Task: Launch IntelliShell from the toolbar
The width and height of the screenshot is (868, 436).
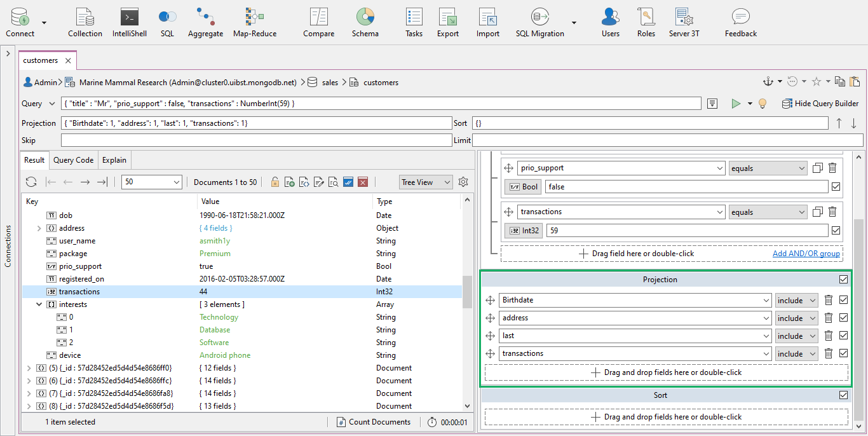Action: click(x=129, y=22)
